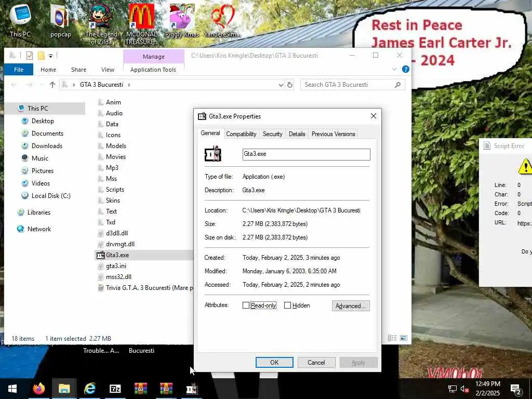Select the d3d8.dll file
The image size is (532, 399).
(117, 233)
